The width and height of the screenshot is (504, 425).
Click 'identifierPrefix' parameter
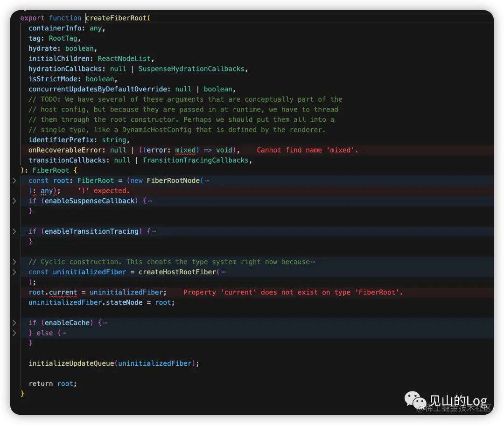point(61,140)
